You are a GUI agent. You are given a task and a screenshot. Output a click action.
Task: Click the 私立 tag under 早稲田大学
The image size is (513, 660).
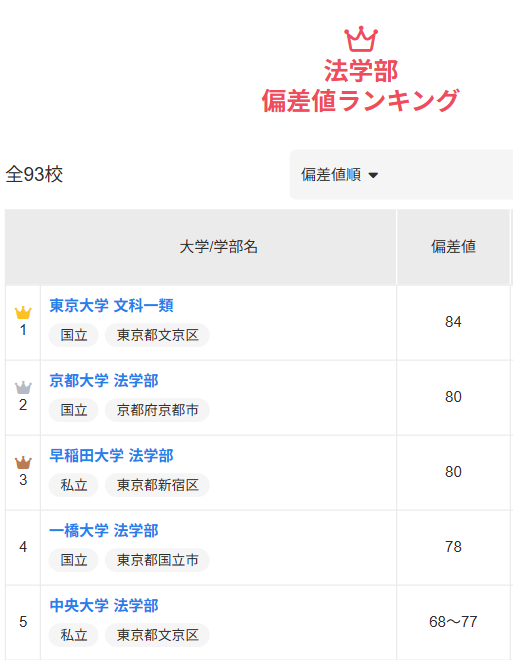pos(74,485)
